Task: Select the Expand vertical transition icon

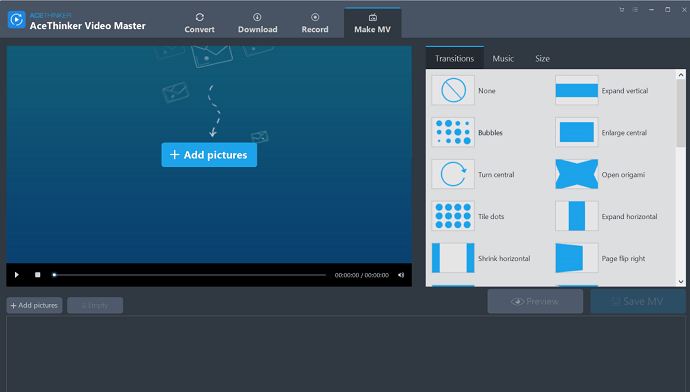Action: [x=576, y=90]
